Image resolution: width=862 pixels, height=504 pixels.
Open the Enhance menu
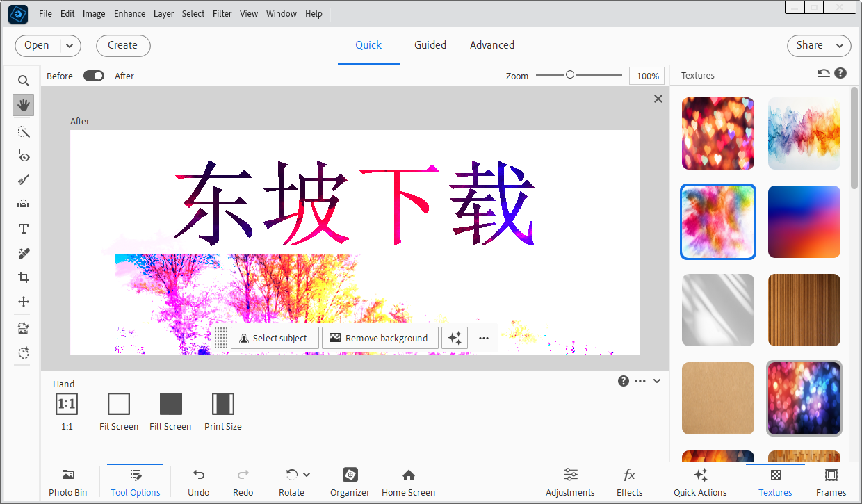[129, 13]
